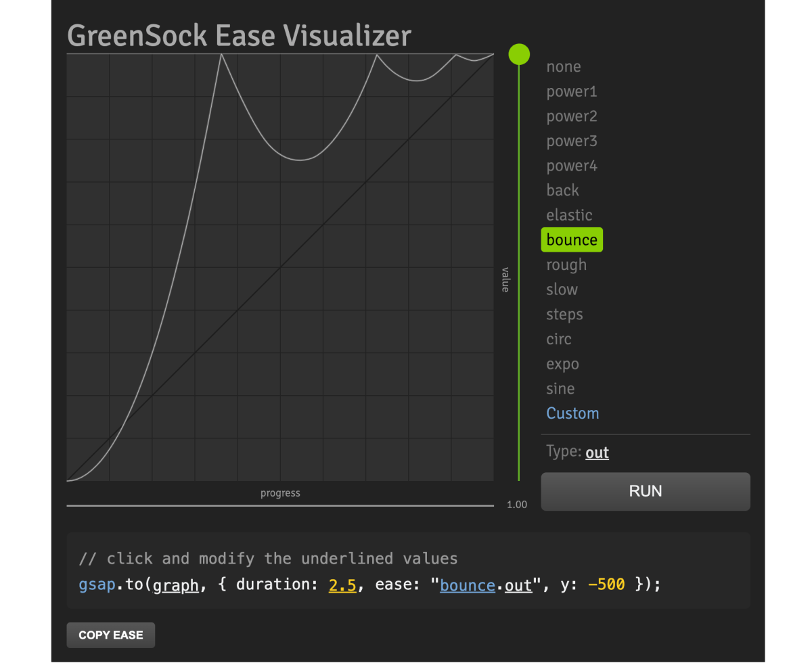
Task: Select the "none" ease option
Action: pos(564,67)
